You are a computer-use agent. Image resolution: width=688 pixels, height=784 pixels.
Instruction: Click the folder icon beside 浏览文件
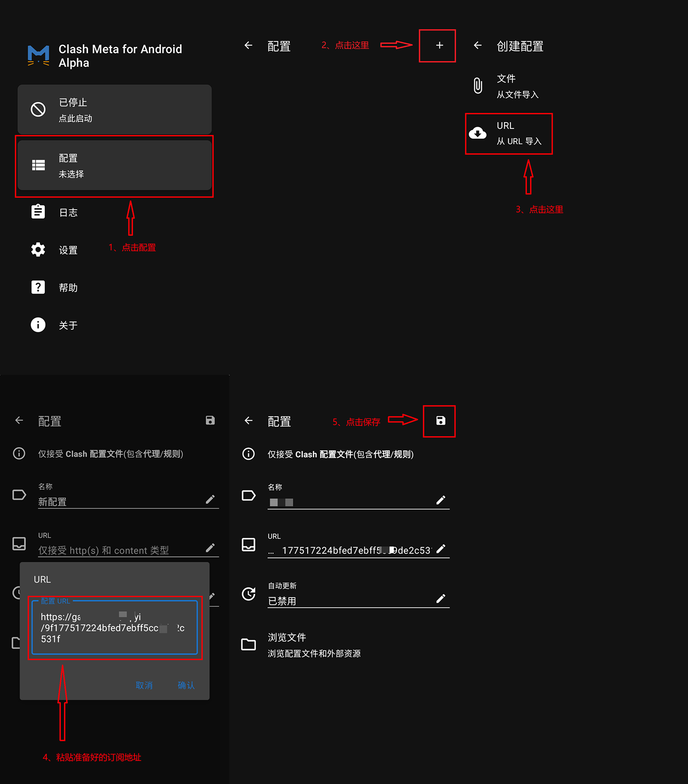[x=249, y=644]
